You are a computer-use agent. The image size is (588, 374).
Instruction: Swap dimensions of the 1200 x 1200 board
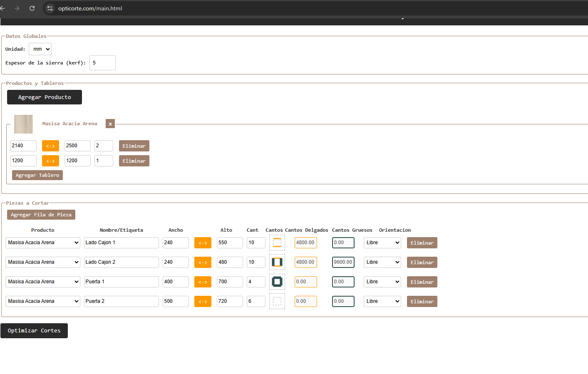click(50, 161)
